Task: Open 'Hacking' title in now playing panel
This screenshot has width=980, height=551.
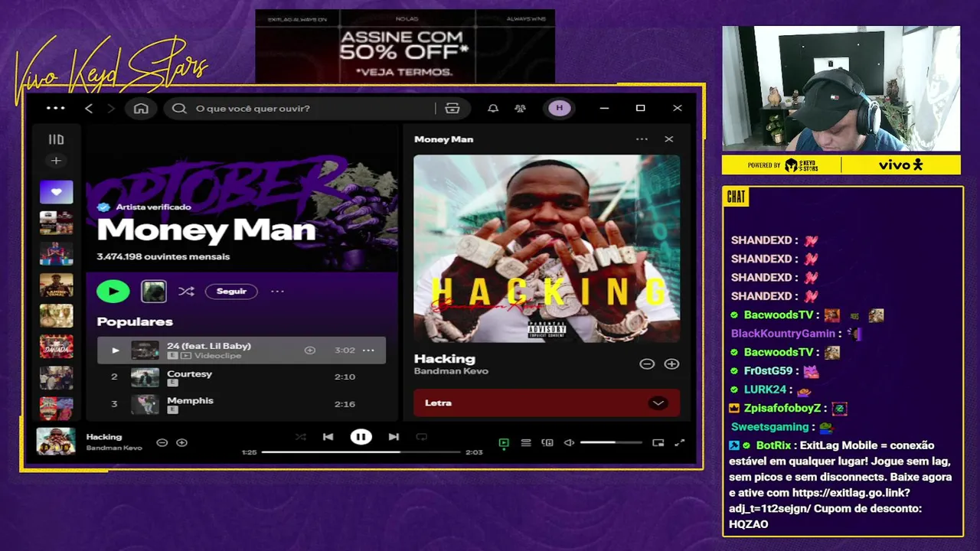Action: tap(445, 358)
